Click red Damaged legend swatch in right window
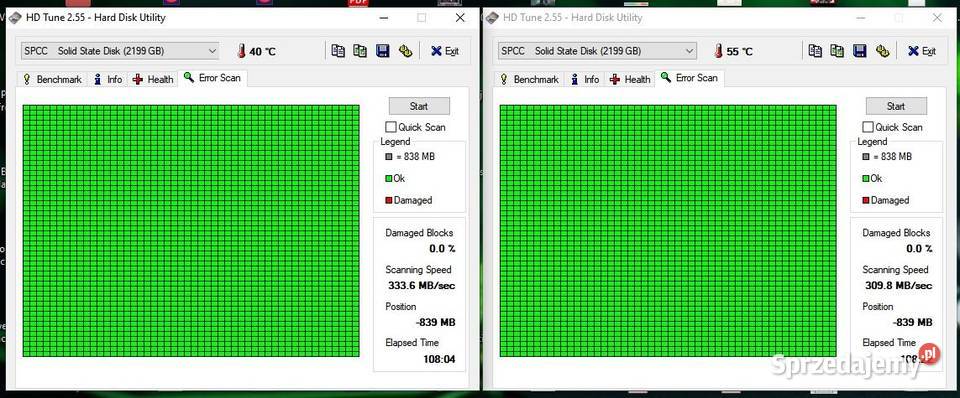Image resolution: width=960 pixels, height=398 pixels. tap(866, 200)
